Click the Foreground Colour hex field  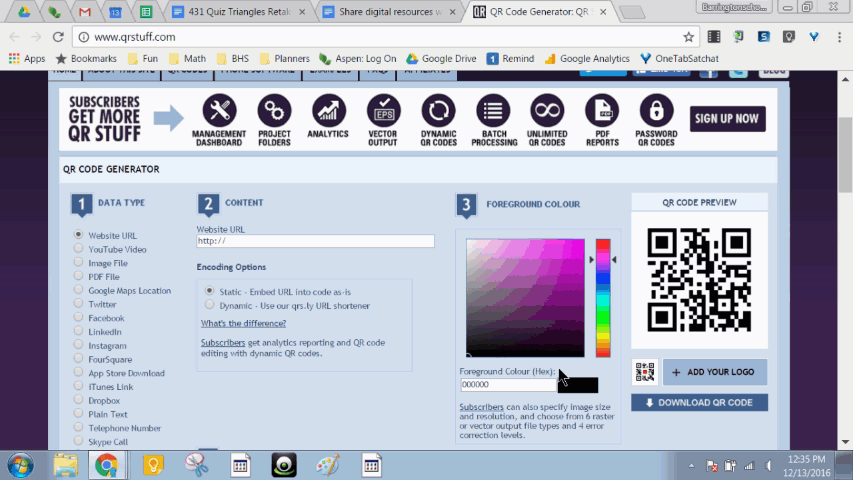tap(509, 385)
